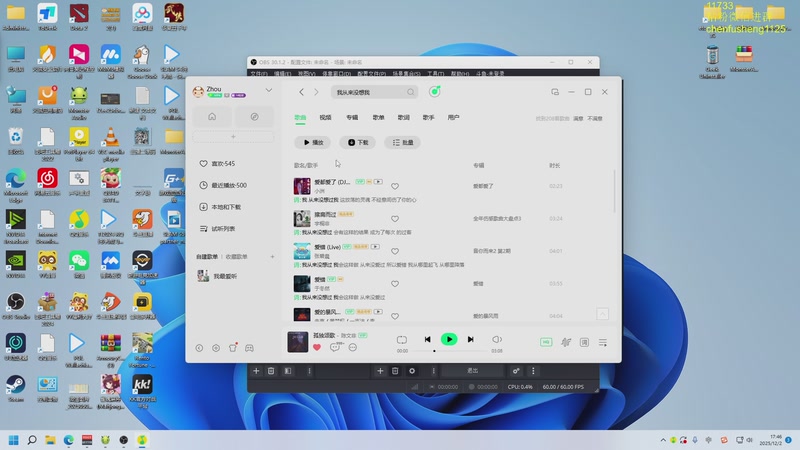Go back with the left arrow button

pos(302,92)
